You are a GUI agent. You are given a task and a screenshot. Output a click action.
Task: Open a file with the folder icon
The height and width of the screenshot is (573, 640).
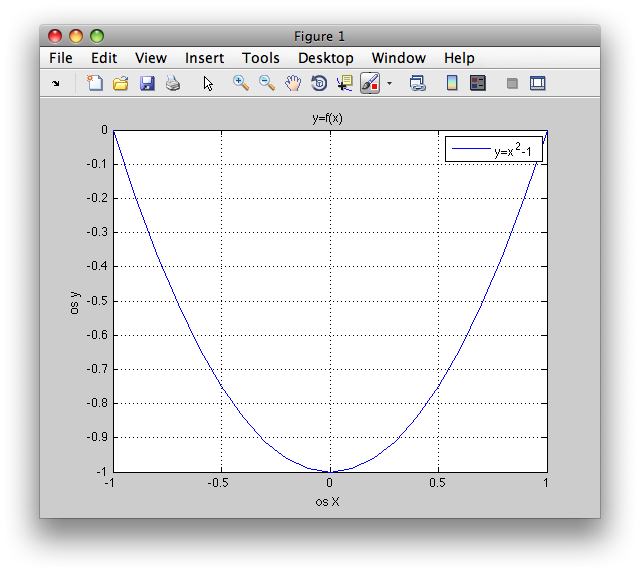click(121, 83)
